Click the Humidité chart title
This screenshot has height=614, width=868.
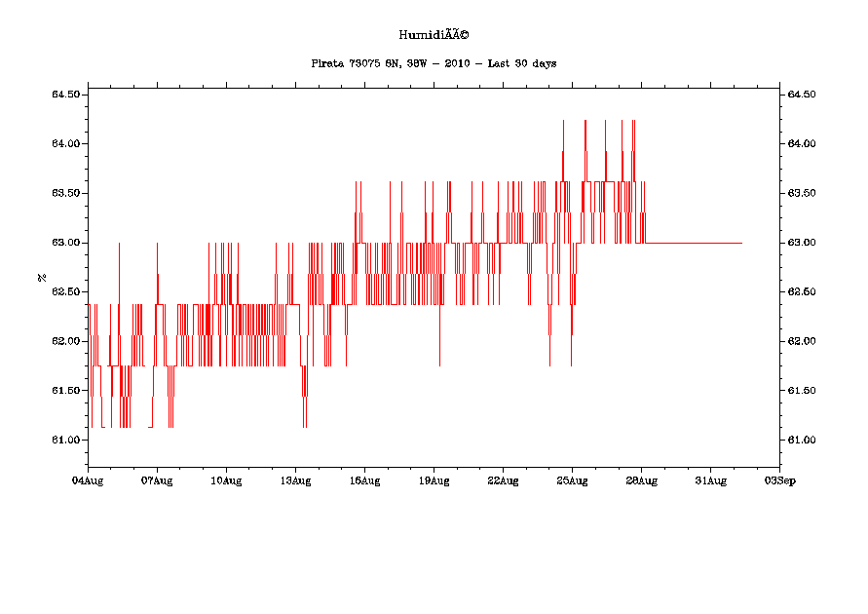pos(434,35)
